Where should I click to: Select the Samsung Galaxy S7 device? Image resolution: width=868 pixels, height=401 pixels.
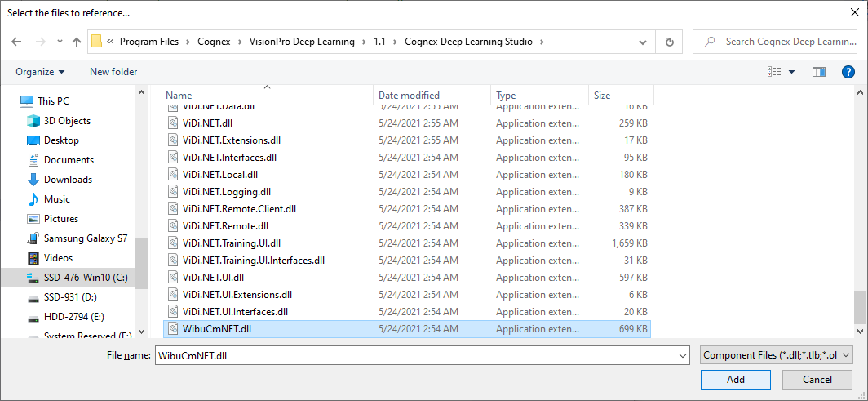pos(85,238)
